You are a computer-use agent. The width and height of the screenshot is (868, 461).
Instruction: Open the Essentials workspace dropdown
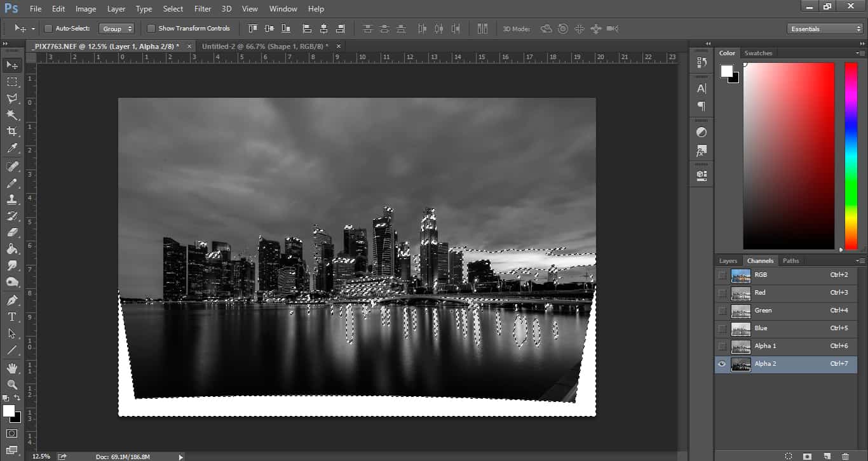[825, 29]
